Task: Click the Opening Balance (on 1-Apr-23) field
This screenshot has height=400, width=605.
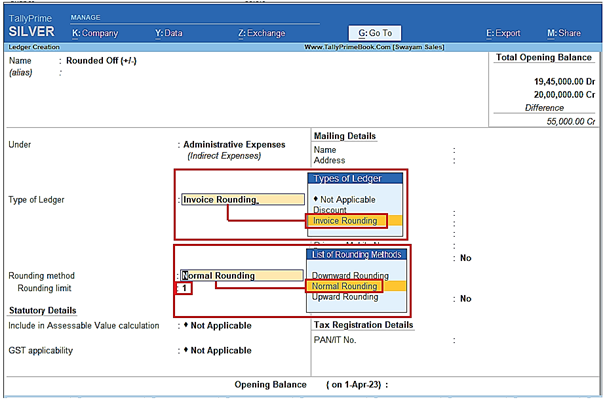Action: 311,385
